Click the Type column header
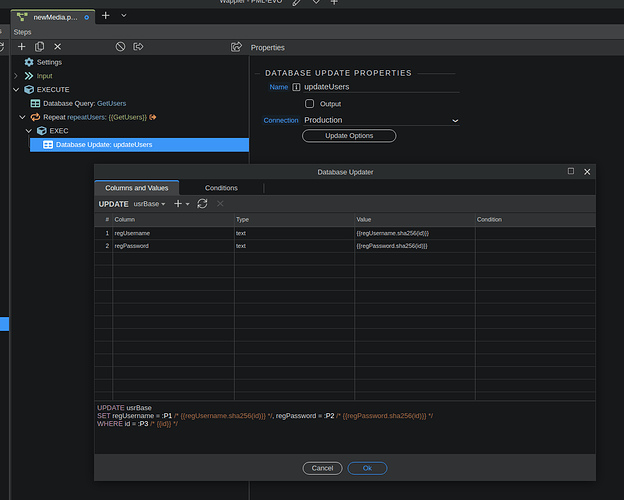Image resolution: width=624 pixels, height=500 pixels. 294,219
